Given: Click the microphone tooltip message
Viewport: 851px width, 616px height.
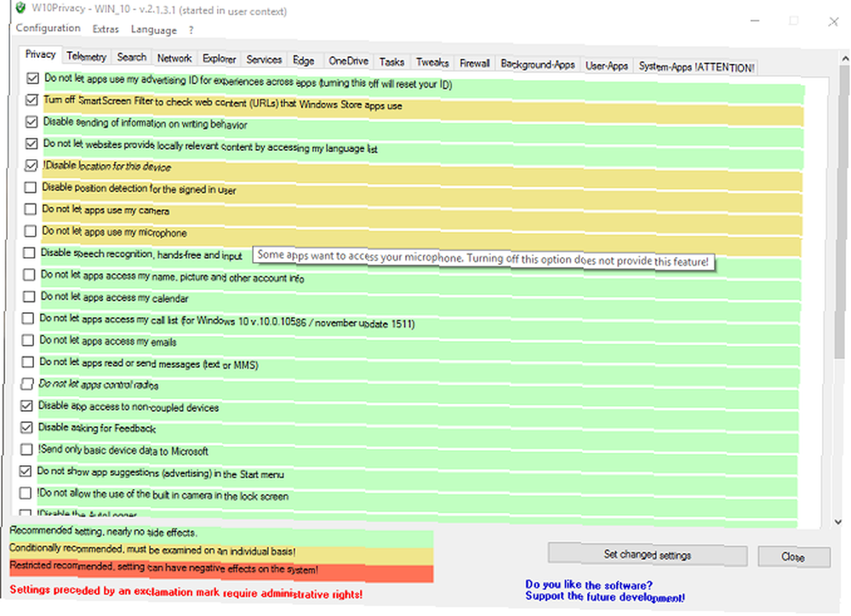Looking at the screenshot, I should tap(484, 259).
